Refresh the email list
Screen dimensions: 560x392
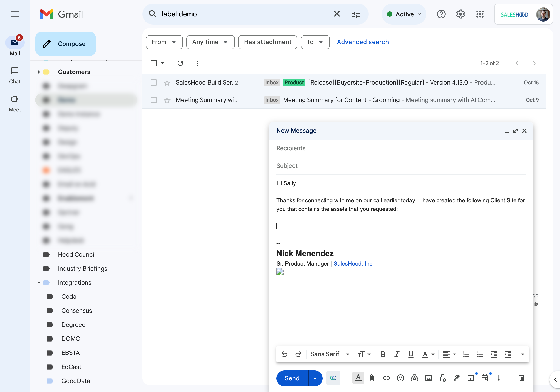(x=180, y=63)
